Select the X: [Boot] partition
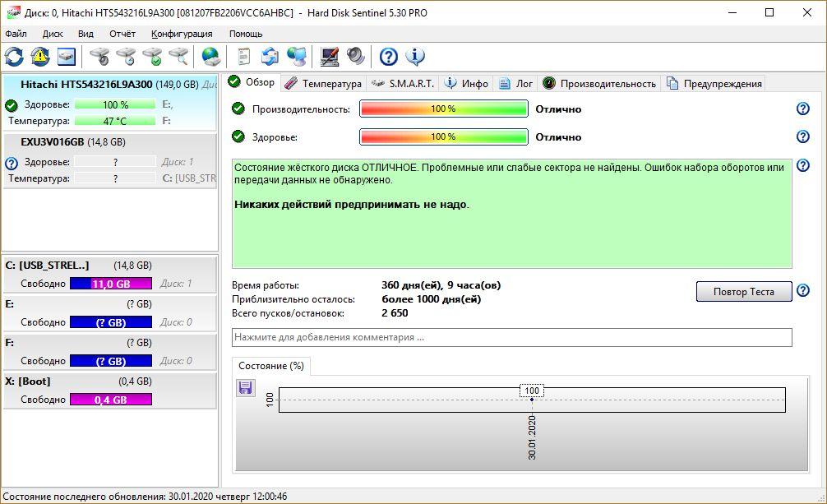827x504 pixels. (109, 391)
